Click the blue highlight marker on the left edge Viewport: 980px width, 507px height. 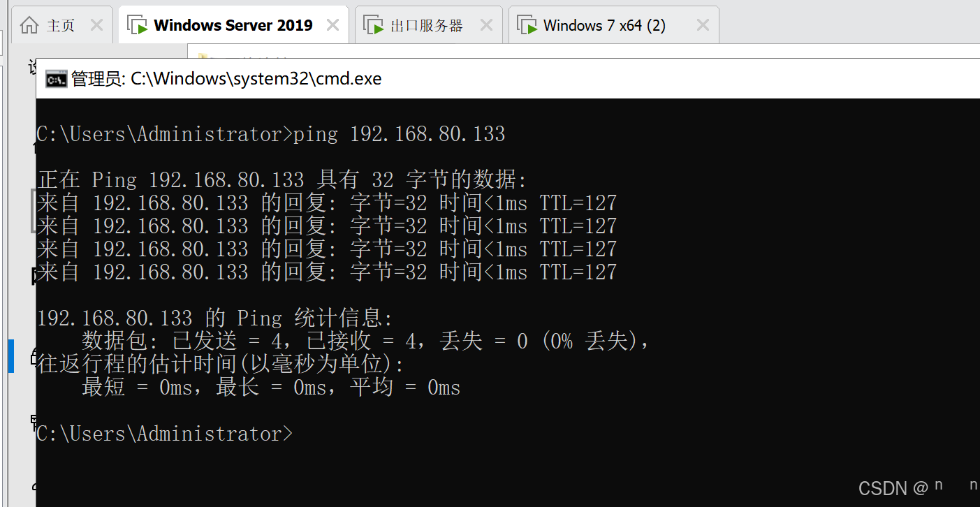point(12,356)
